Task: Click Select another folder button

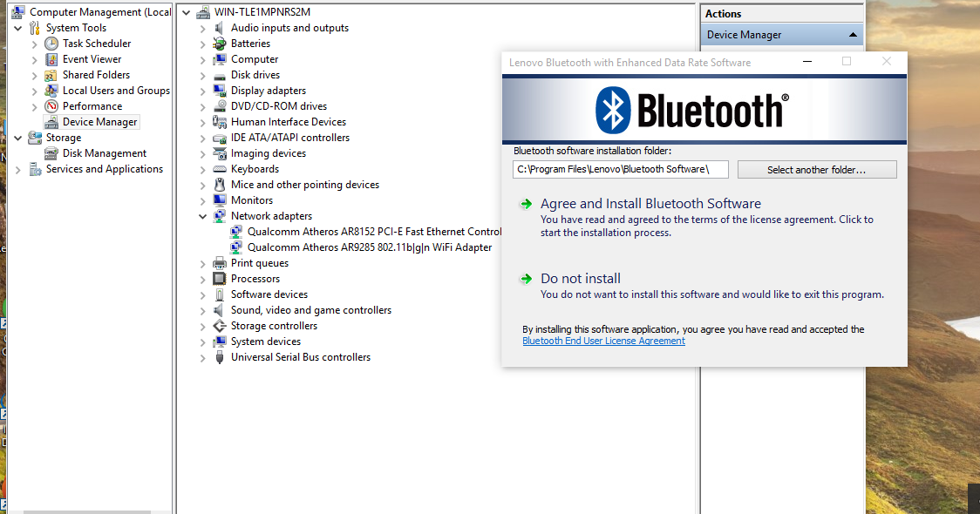Action: point(817,170)
